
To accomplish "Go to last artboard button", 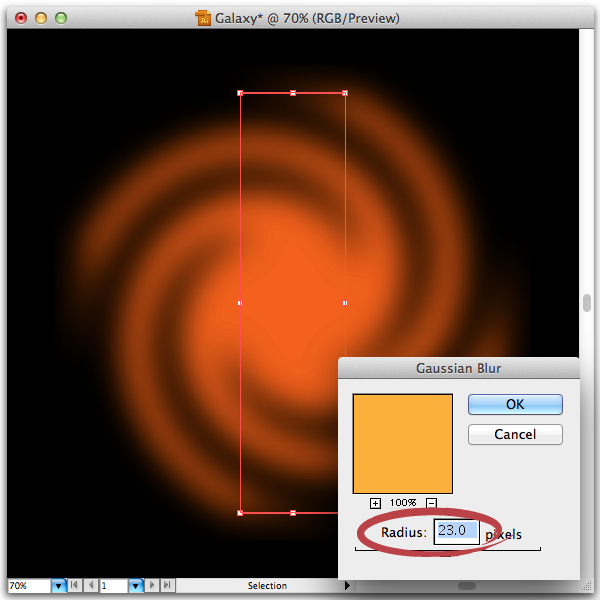I will point(168,585).
